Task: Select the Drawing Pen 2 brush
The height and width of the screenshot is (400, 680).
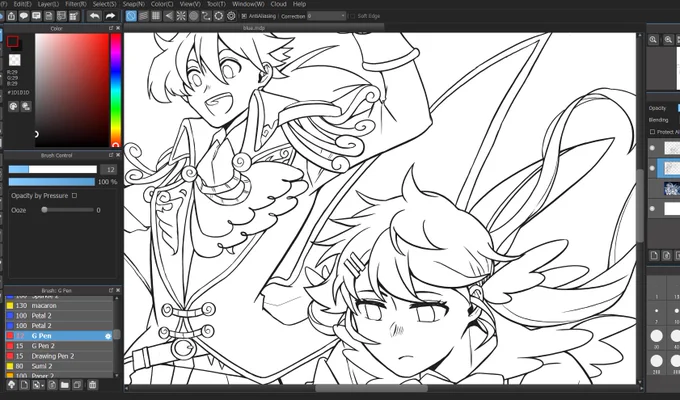Action: click(x=59, y=356)
